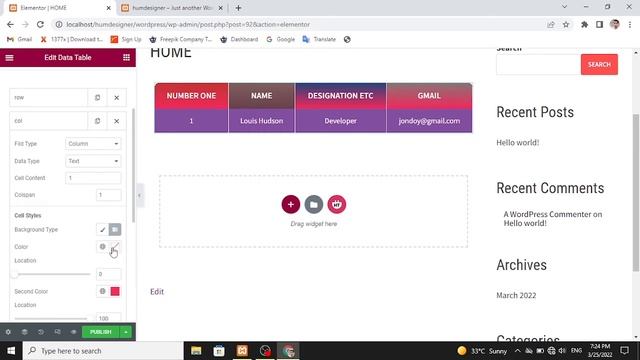640x360 pixels.
Task: Open the XAMPP app in taskbar
Action: (242, 351)
